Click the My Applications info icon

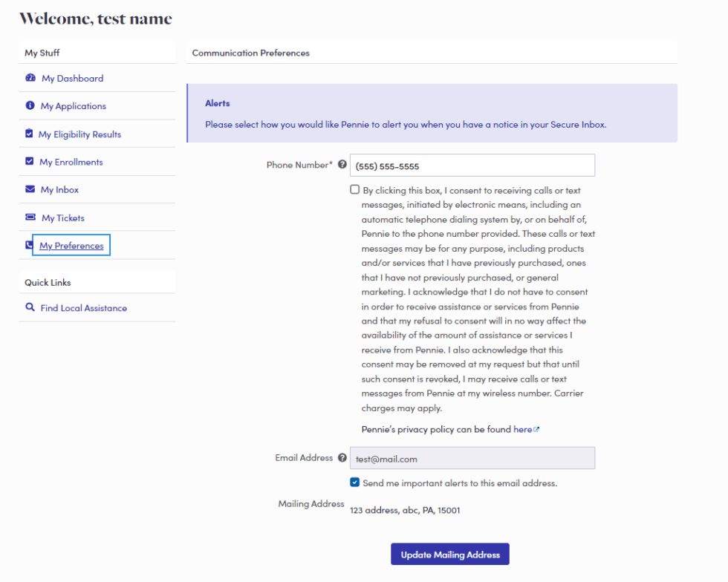(30, 106)
